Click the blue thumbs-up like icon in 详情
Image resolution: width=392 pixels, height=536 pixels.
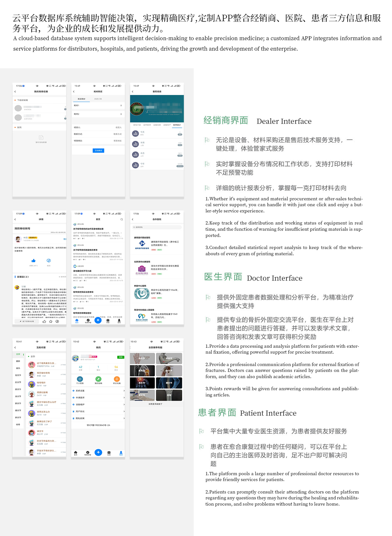33,260
